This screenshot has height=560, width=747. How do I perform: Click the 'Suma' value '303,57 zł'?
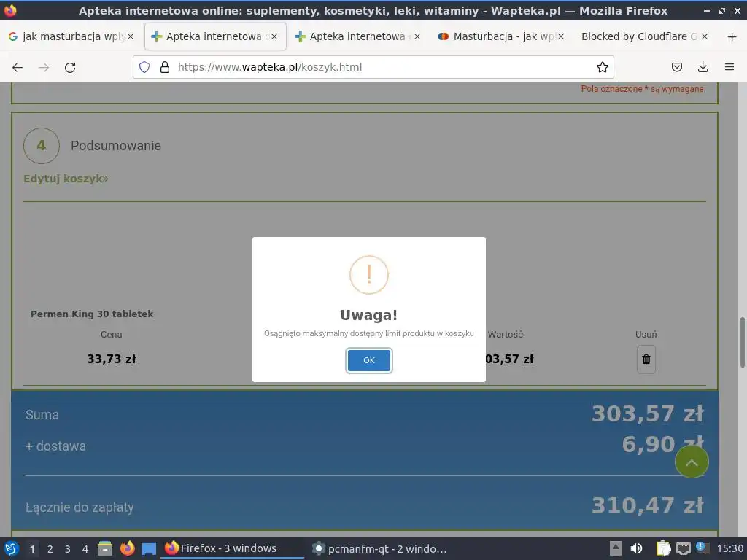648,414
